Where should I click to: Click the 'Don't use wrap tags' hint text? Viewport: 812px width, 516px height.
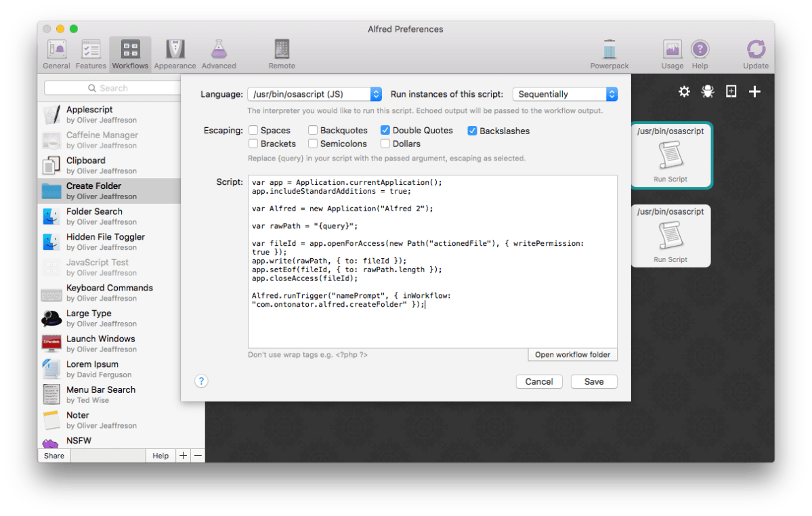pos(307,355)
